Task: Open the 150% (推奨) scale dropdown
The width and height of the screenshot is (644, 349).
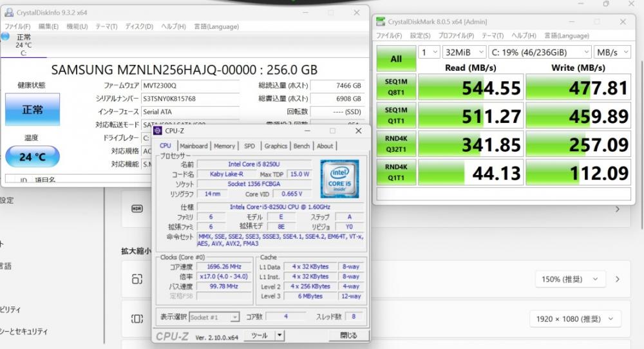Action: pyautogui.click(x=571, y=279)
